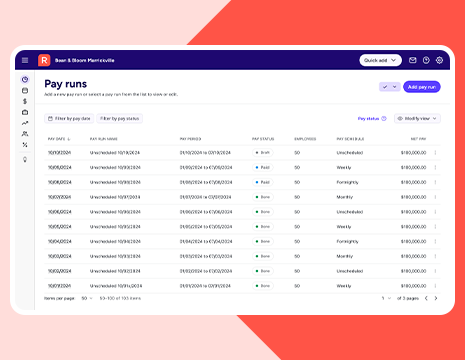The image size is (465, 360).
Task: Click the Net pay column header
Action: click(418, 139)
